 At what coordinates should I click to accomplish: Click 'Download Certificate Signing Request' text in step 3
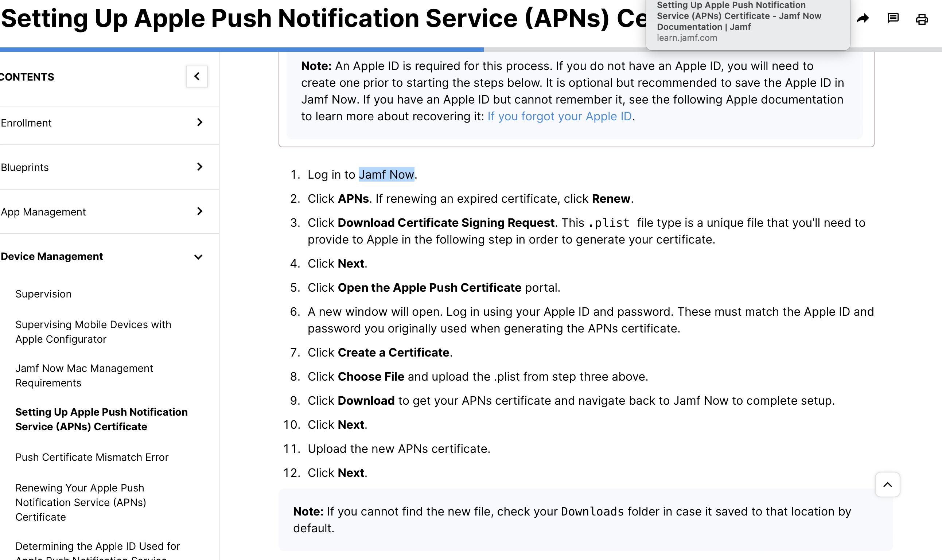446,223
